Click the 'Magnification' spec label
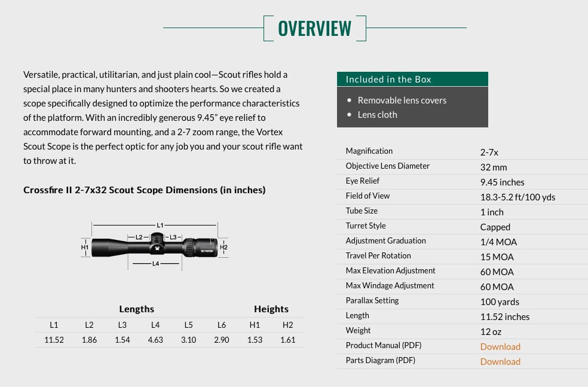The width and height of the screenshot is (588, 387). [369, 151]
